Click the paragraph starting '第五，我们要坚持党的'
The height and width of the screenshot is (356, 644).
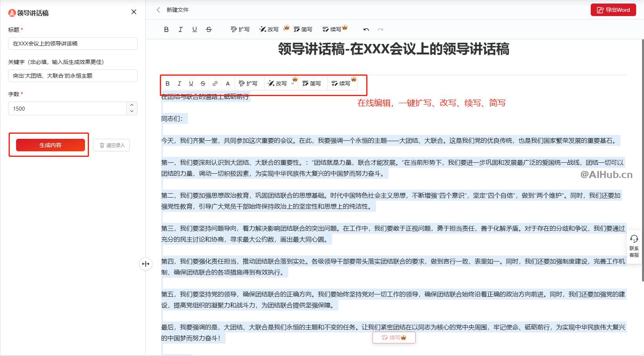coord(393,300)
